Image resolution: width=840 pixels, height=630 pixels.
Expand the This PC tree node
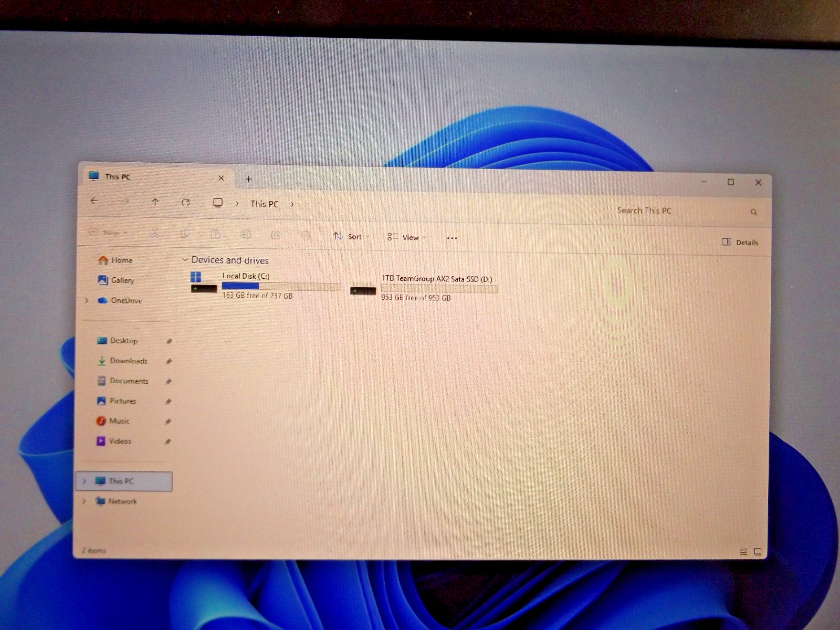[x=84, y=481]
